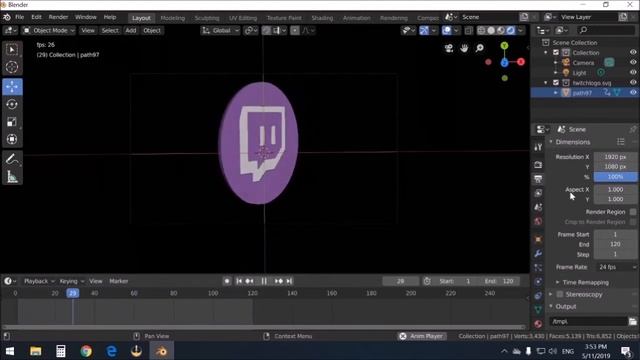The height and width of the screenshot is (360, 640).
Task: Open the Modifiers wrench properties tab
Action: [x=538, y=253]
